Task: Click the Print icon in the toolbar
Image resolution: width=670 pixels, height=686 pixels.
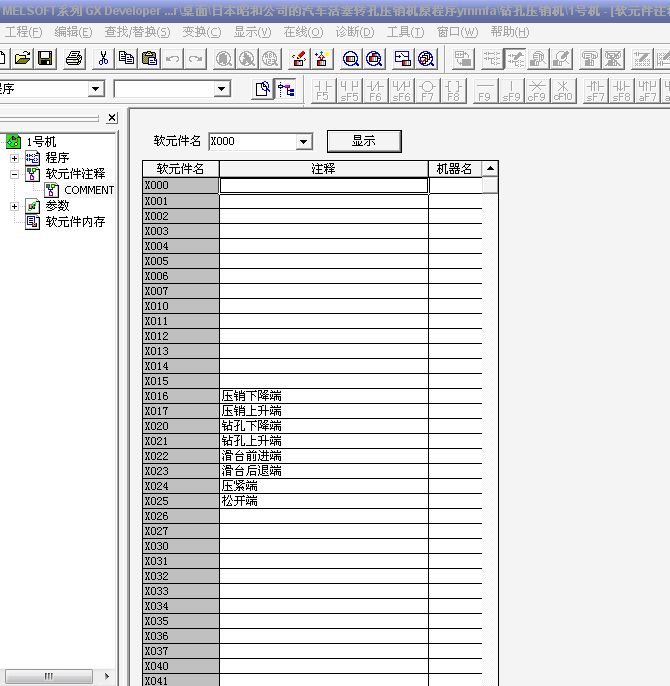Action: click(x=74, y=59)
